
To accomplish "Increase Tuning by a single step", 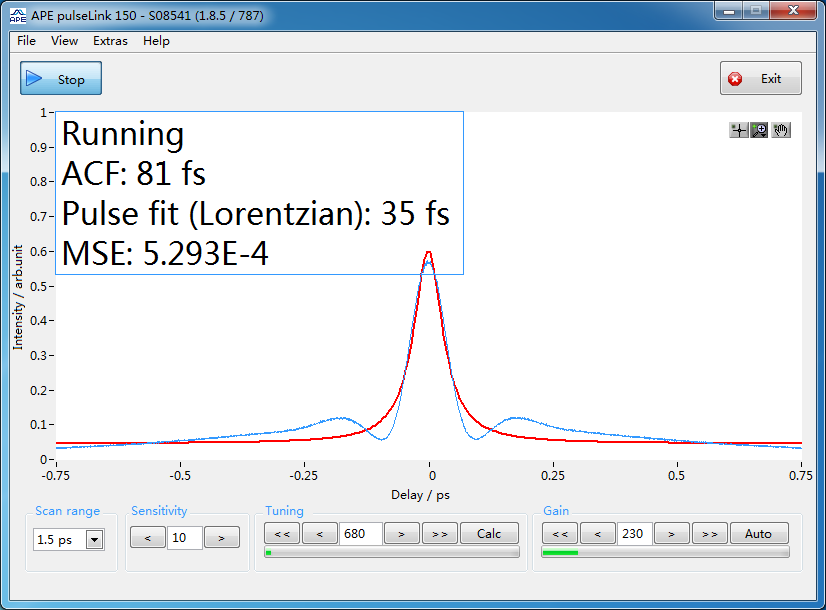I will tap(402, 534).
